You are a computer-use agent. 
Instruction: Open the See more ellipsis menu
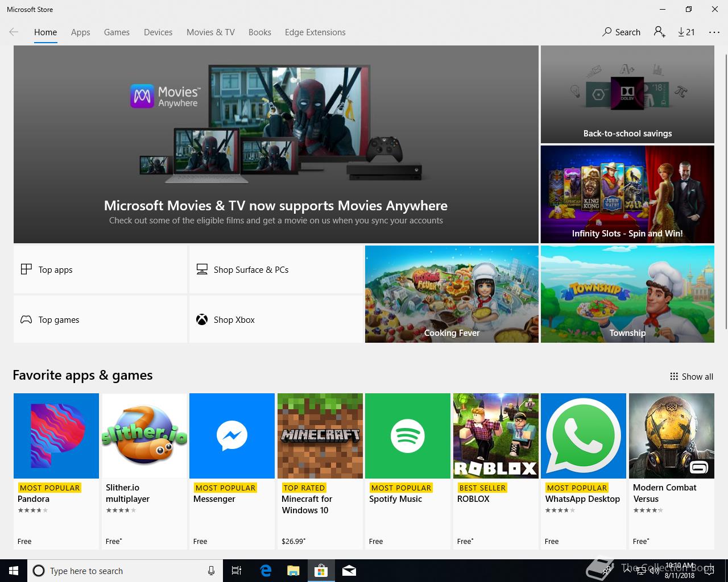click(714, 32)
